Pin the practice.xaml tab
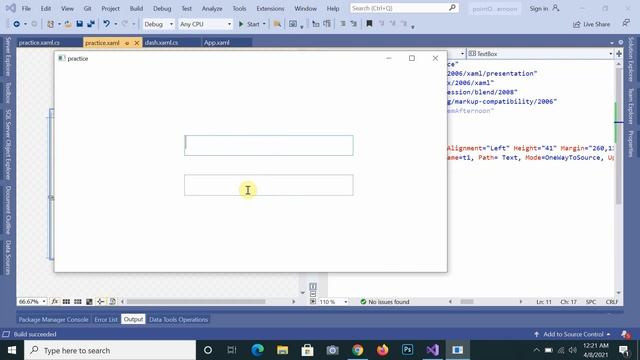 tap(127, 42)
